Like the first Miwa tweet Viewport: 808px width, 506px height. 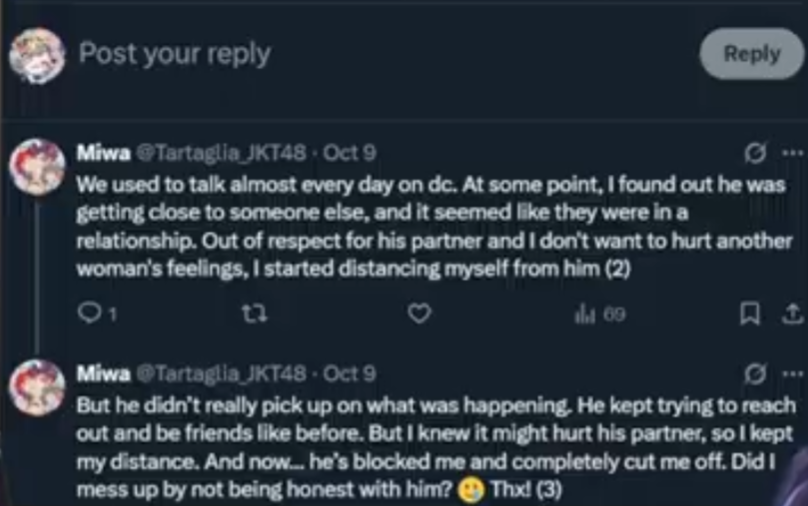click(419, 313)
